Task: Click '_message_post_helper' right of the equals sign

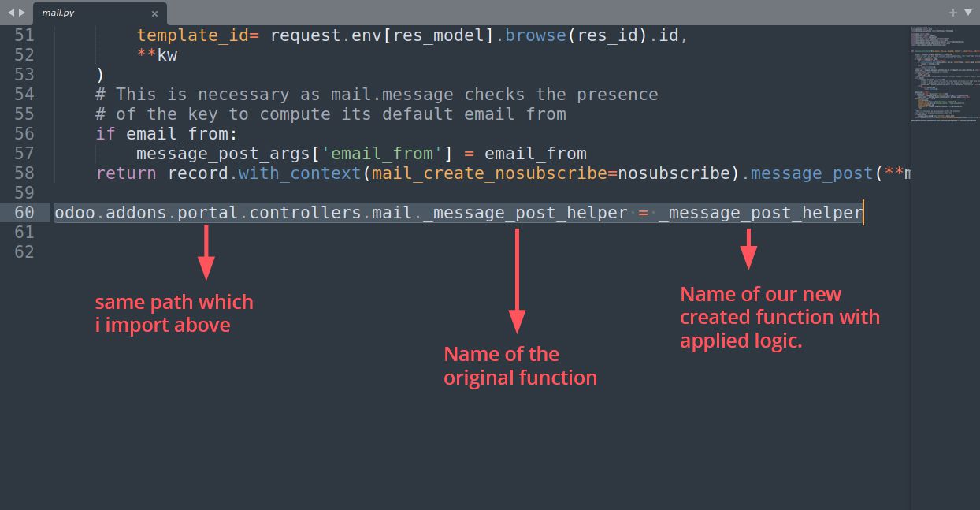Action: click(761, 213)
